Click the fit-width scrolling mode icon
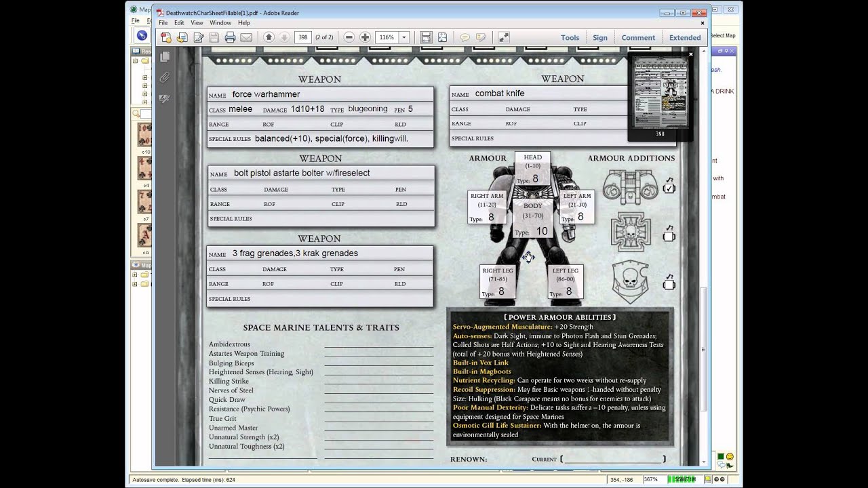The height and width of the screenshot is (488, 868). (x=426, y=37)
